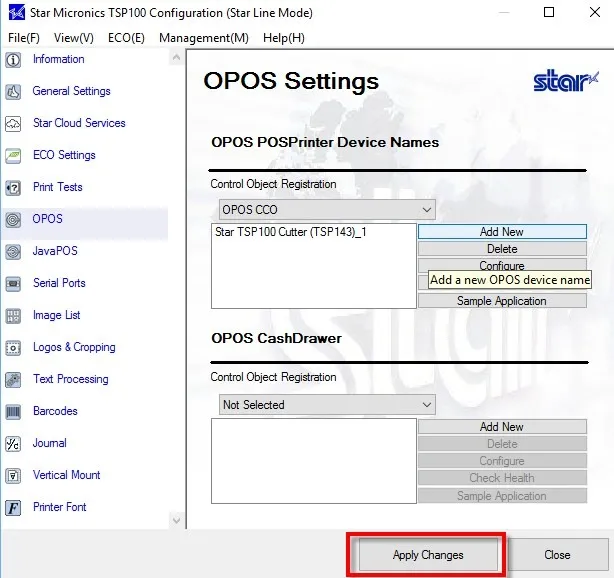This screenshot has height=578, width=614.
Task: Open the Help(H) menu
Action: click(284, 38)
